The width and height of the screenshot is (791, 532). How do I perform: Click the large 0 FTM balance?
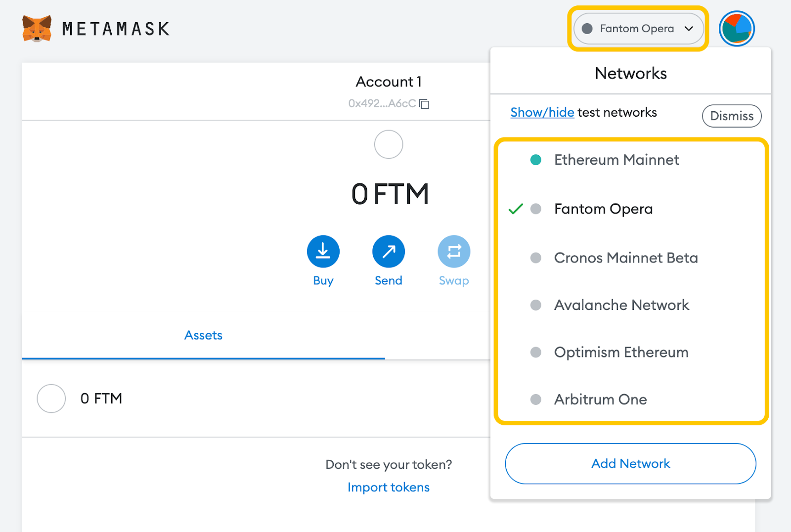click(x=390, y=194)
